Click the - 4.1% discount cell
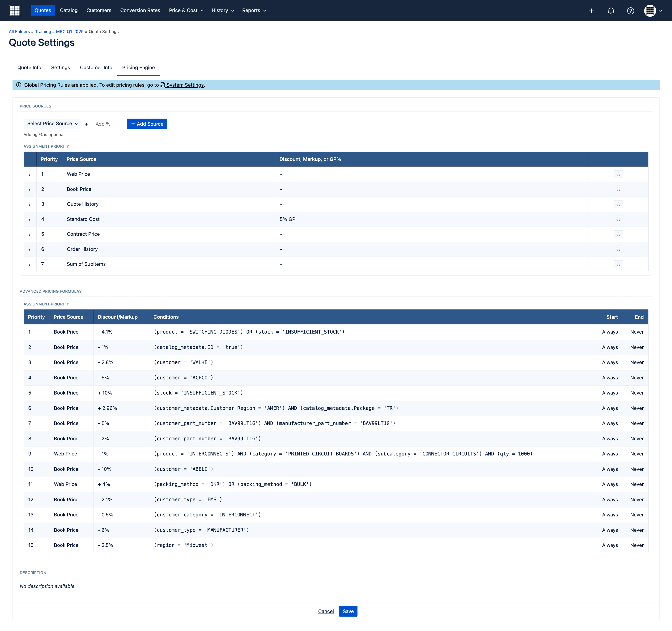Image resolution: width=672 pixels, height=631 pixels. point(121,332)
